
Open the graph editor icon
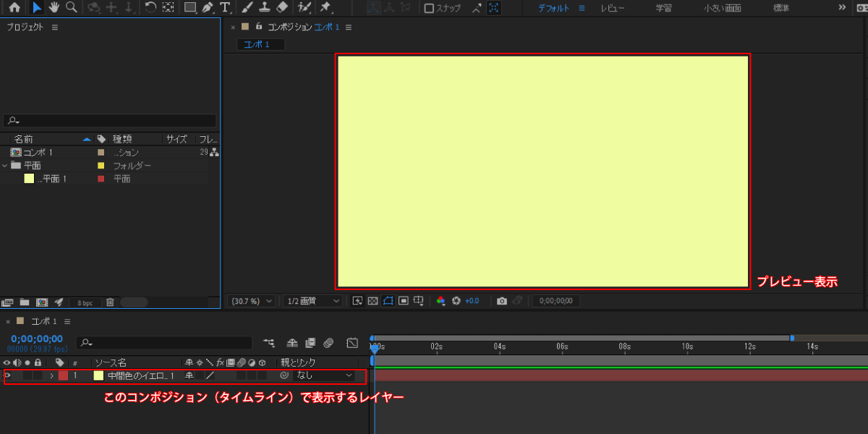[352, 343]
